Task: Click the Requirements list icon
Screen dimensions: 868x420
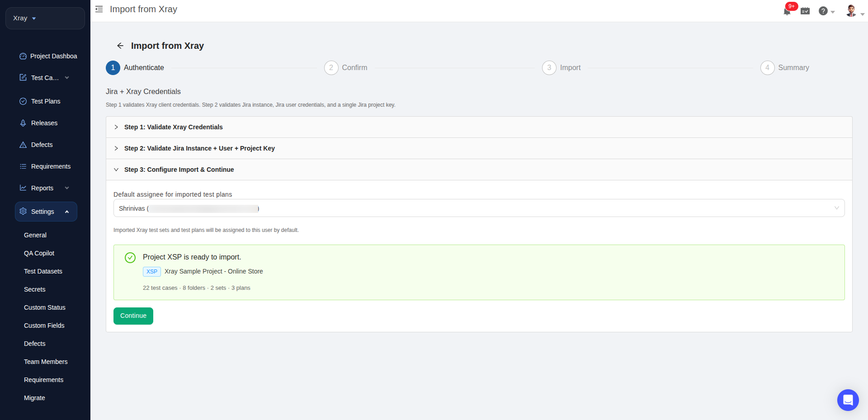Action: [23, 166]
